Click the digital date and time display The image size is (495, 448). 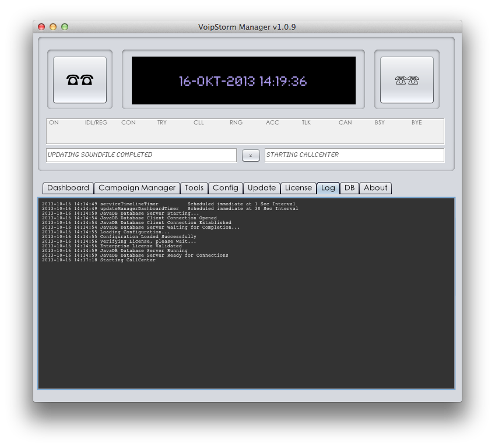coord(243,81)
